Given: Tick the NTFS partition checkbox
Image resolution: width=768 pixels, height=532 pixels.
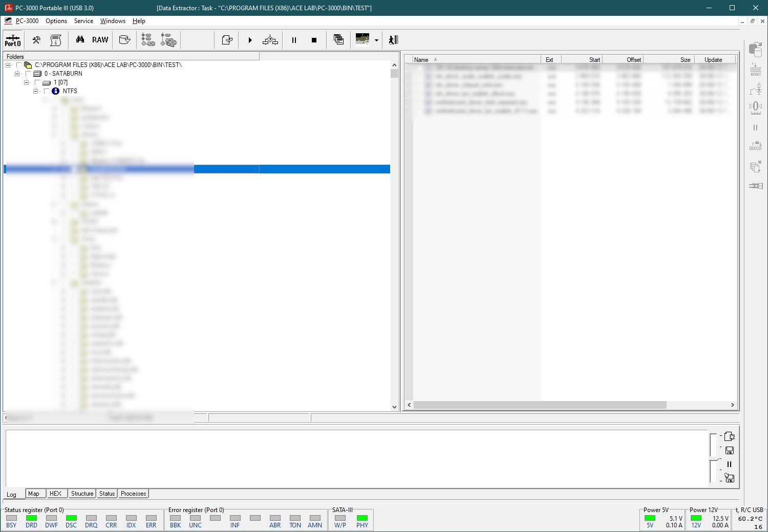Looking at the screenshot, I should 47,91.
